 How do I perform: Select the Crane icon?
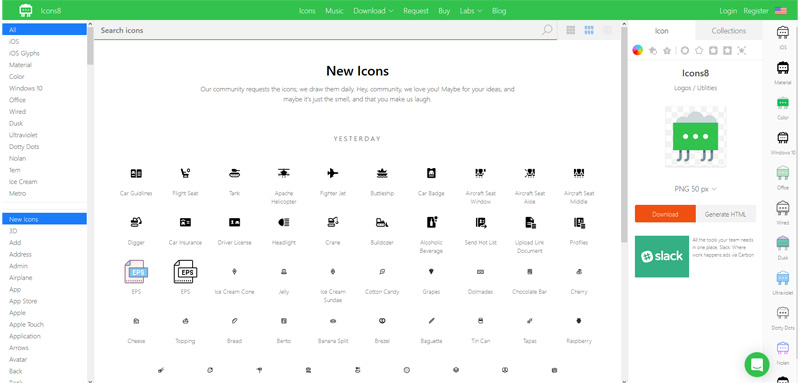click(333, 222)
